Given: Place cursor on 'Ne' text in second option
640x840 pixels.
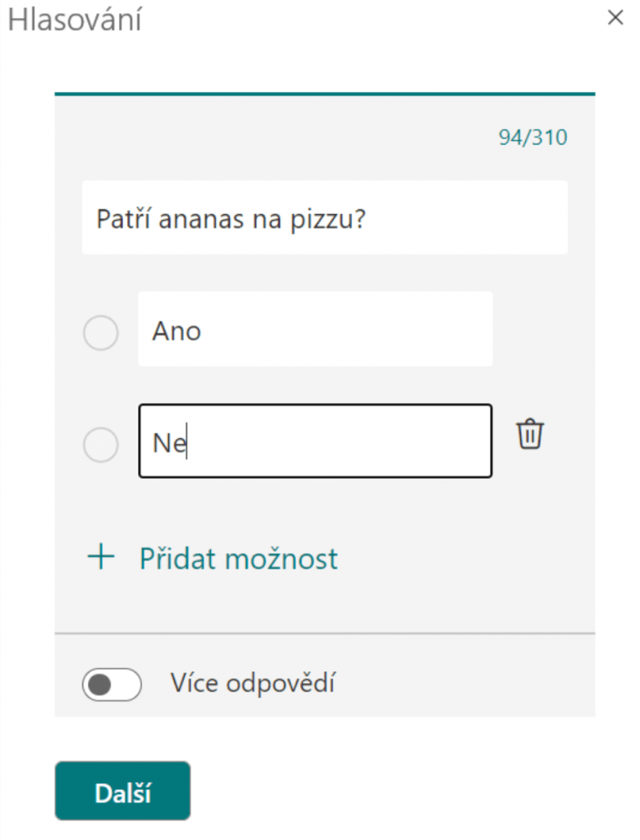Looking at the screenshot, I should [x=169, y=444].
